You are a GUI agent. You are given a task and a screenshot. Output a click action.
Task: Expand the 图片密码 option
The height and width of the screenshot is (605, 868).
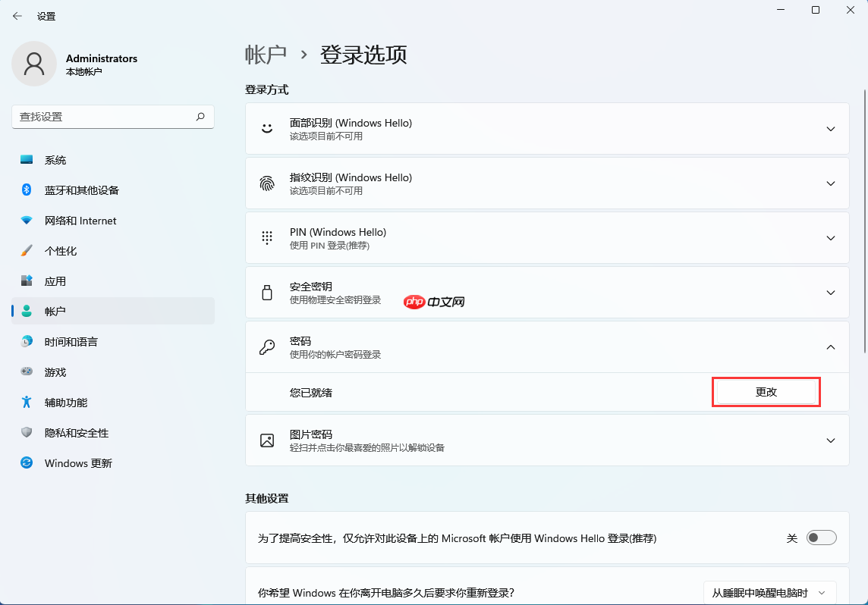[x=830, y=440]
